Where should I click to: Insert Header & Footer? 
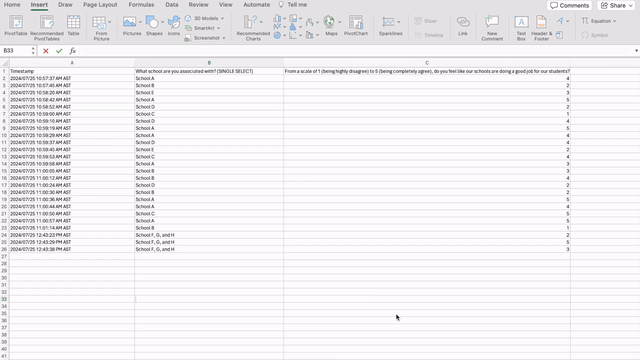(x=542, y=28)
